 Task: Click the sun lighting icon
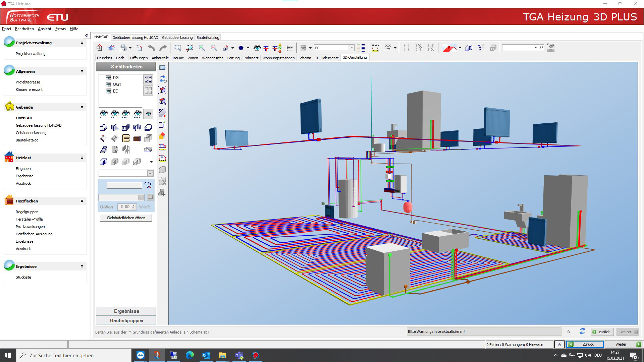pyautogui.click(x=241, y=48)
